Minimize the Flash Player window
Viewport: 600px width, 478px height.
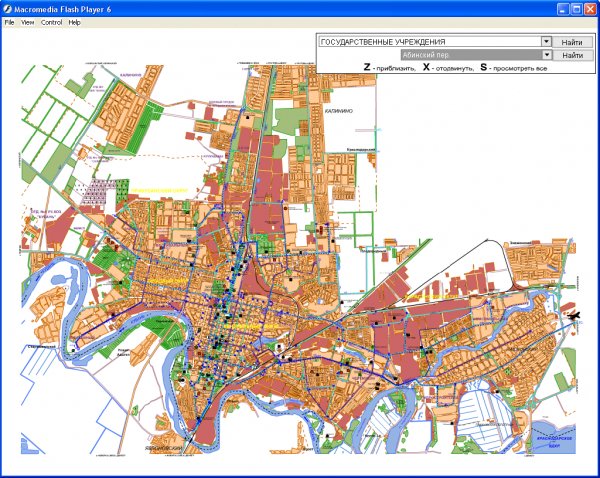tap(562, 9)
